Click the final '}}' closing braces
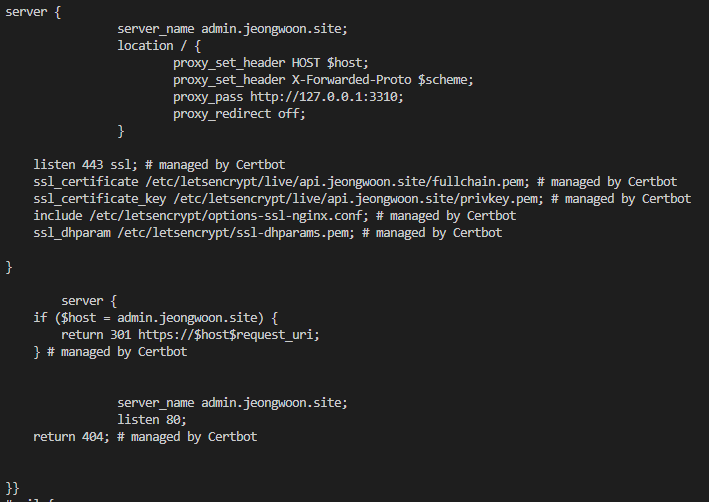This screenshot has width=709, height=502. (x=12, y=488)
